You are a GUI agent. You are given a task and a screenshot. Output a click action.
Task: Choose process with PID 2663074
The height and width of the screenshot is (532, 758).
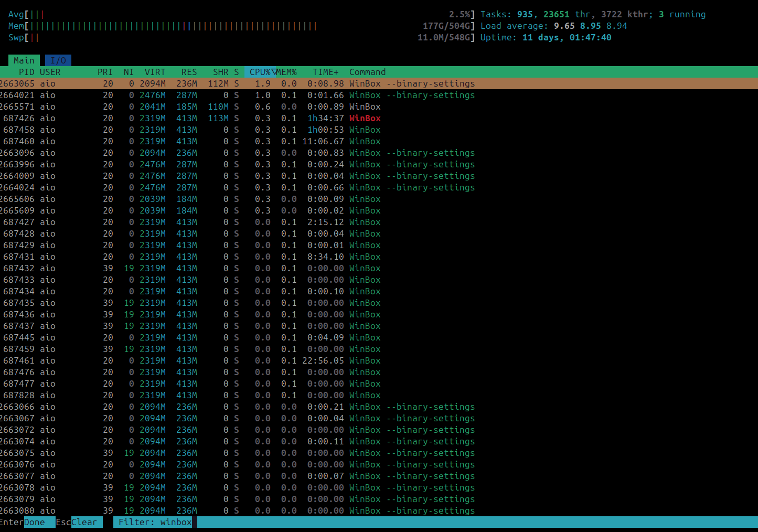pyautogui.click(x=379, y=441)
